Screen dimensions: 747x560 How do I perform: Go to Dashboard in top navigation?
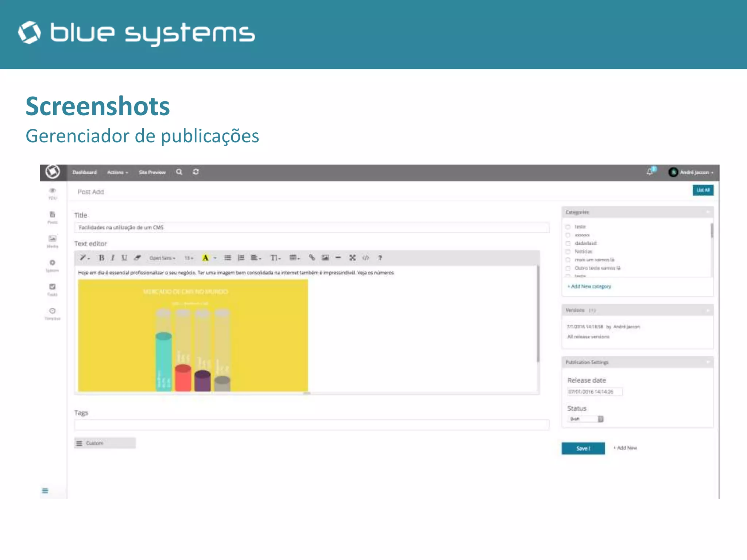point(84,172)
